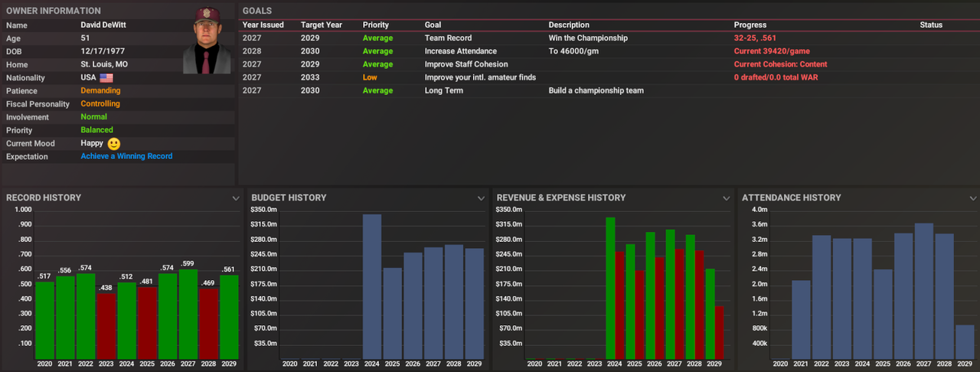Select the Improve Staff Cohesion goal
Screen dimensions: 980x372
point(609,64)
